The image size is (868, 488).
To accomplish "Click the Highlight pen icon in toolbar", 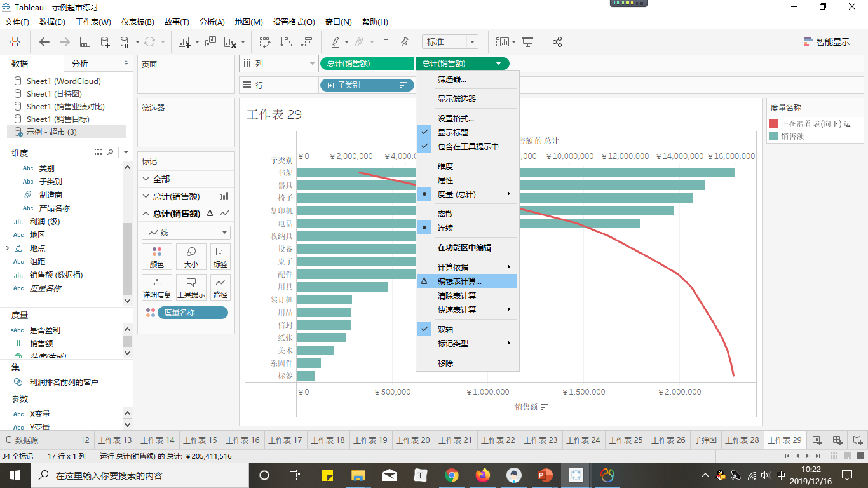I will [x=336, y=42].
